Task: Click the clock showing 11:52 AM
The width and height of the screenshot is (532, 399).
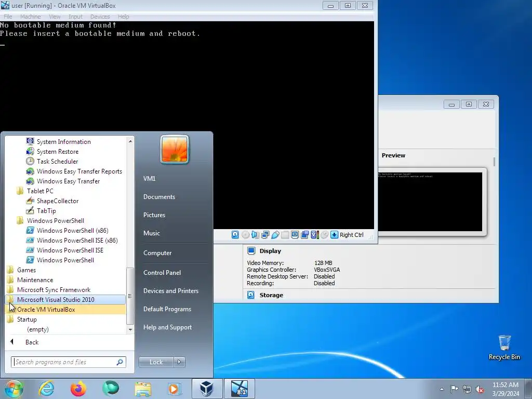Action: 505,385
